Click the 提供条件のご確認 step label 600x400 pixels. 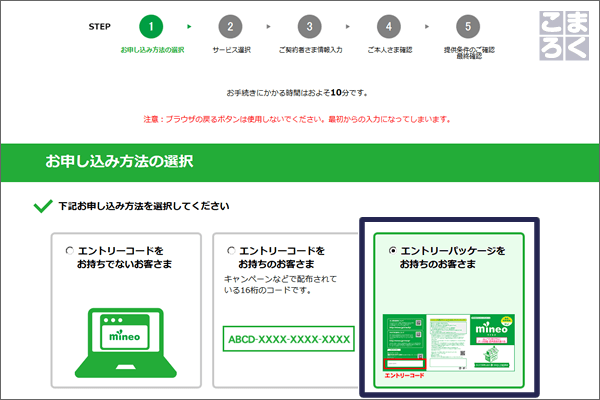469,52
